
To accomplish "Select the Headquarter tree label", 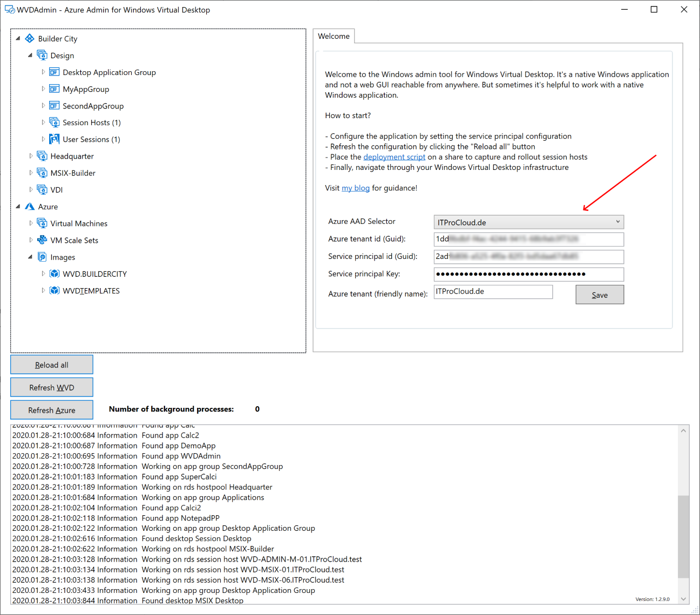I will 72,156.
